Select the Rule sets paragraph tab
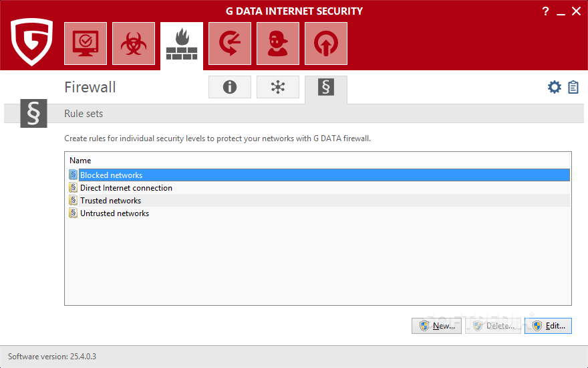Viewport: 588px width, 368px height. coord(326,88)
